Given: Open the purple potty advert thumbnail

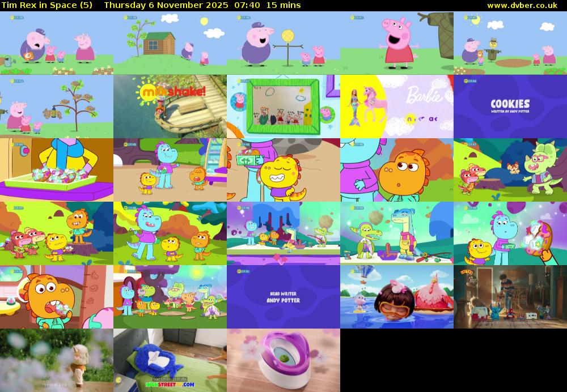Looking at the screenshot, I should pos(283,360).
